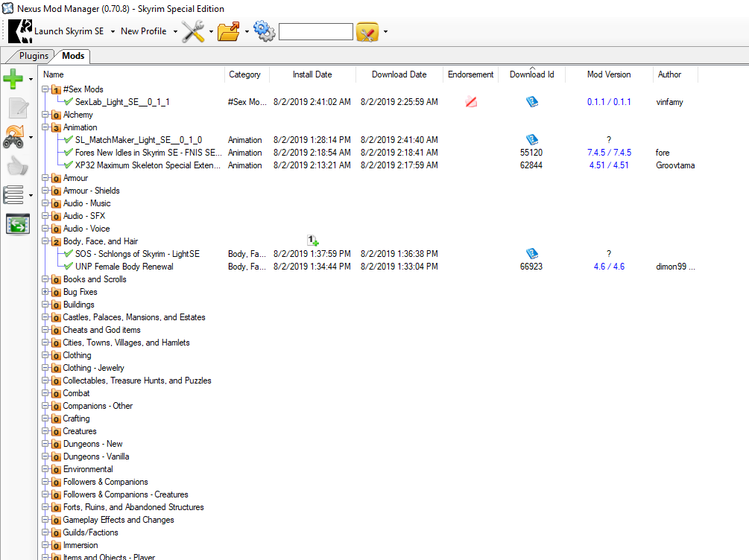Screen dimensions: 749x560
Task: Toggle UNP Female Body Renewal checkmark
Action: point(69,267)
